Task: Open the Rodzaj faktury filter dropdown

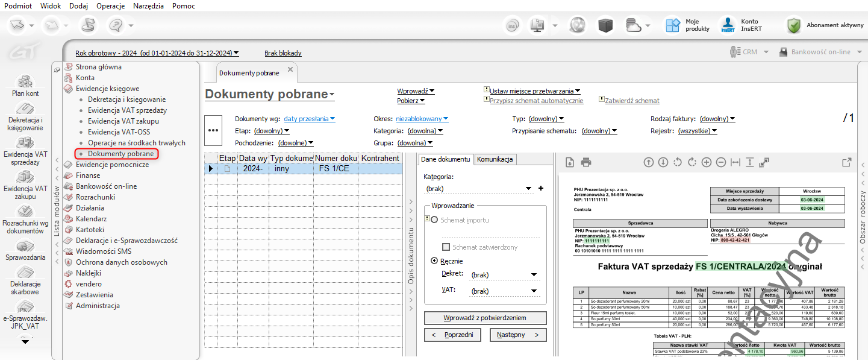Action: 717,119
